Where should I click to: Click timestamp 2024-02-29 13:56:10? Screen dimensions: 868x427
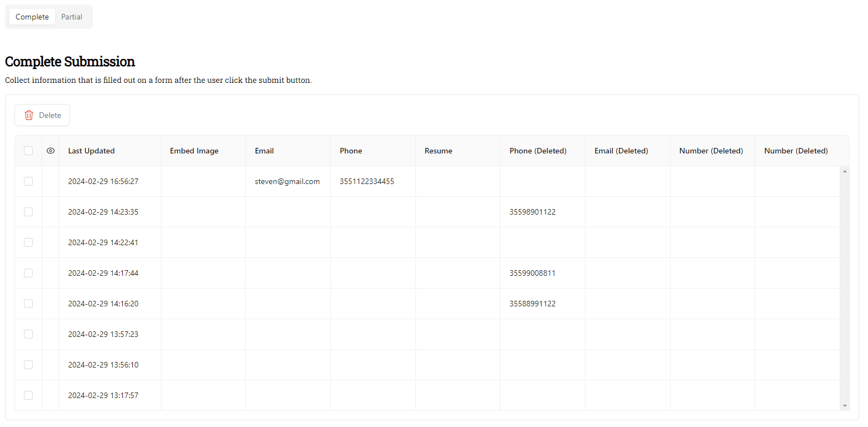pos(103,365)
